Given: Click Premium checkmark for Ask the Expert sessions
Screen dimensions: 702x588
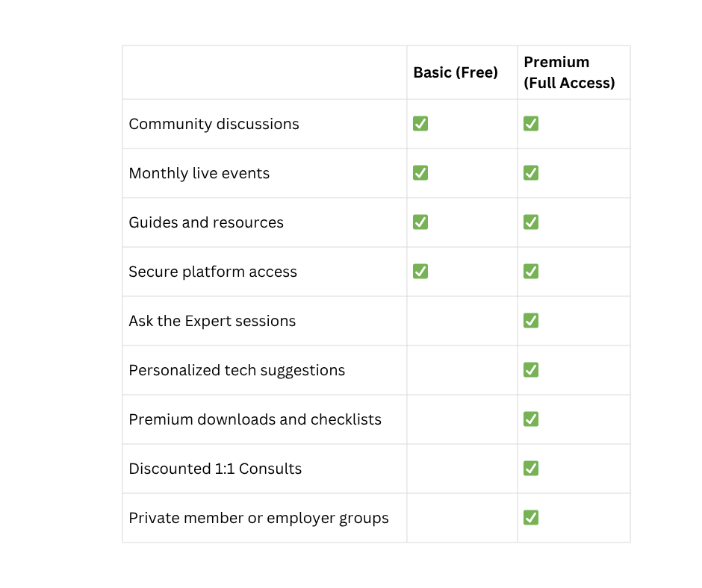Looking at the screenshot, I should (x=530, y=320).
